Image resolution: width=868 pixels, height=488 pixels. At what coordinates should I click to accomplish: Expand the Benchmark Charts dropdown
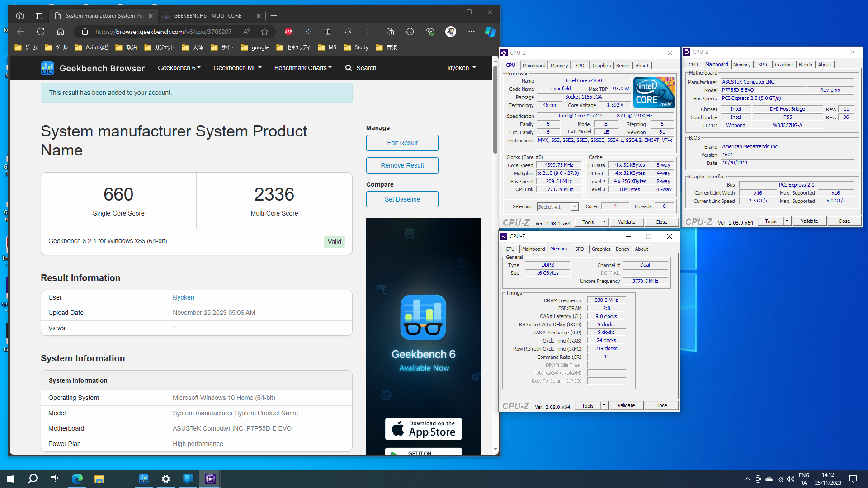[x=303, y=68]
